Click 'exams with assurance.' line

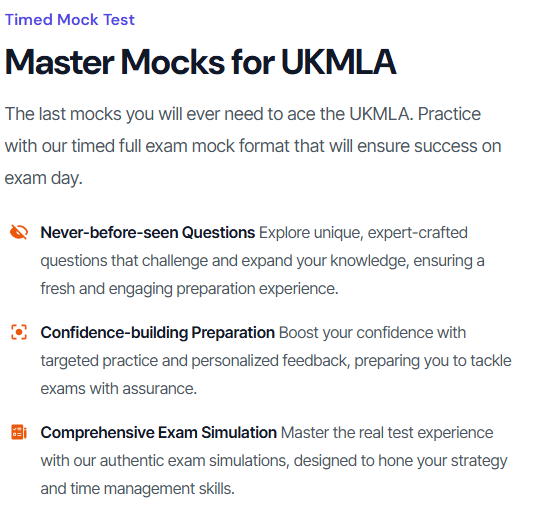click(119, 389)
